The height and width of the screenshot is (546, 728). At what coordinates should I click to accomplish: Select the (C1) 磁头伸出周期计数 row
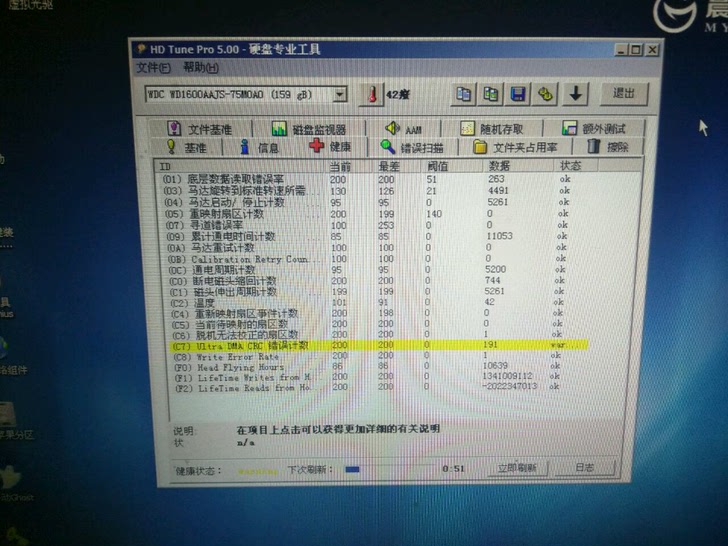[368, 292]
